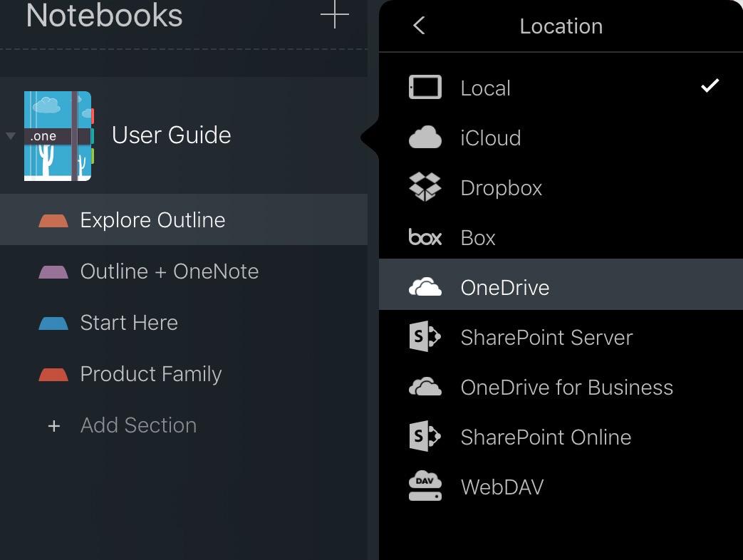This screenshot has height=560, width=743.
Task: Open the Explore Outline section
Action: [x=184, y=219]
